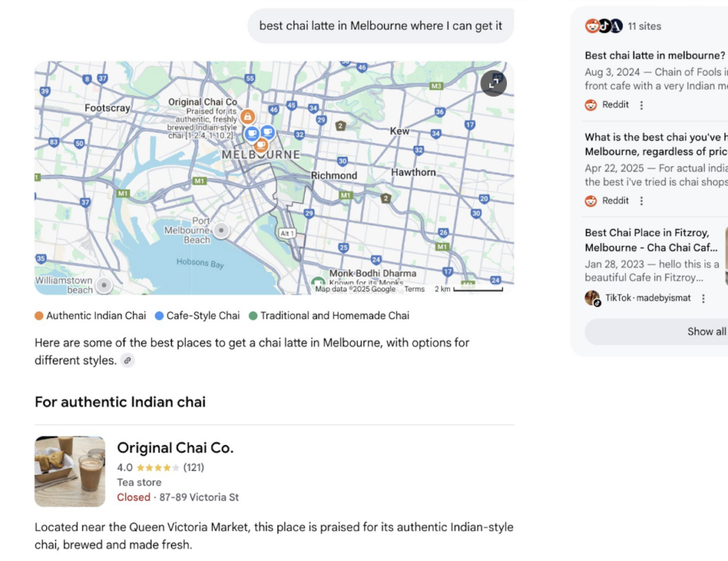Open more options for the second Reddit result
Viewport: 728px width, 561px height.
(x=641, y=201)
